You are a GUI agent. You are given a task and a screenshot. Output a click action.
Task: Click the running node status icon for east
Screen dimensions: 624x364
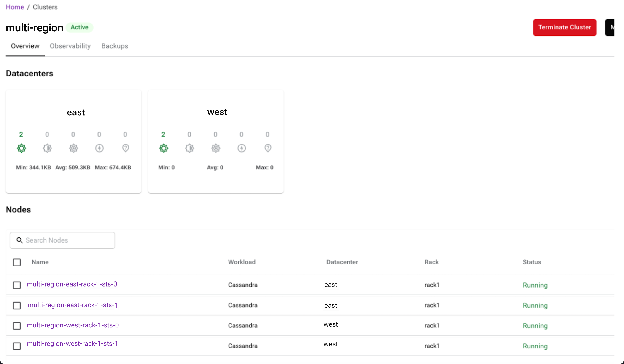21,148
